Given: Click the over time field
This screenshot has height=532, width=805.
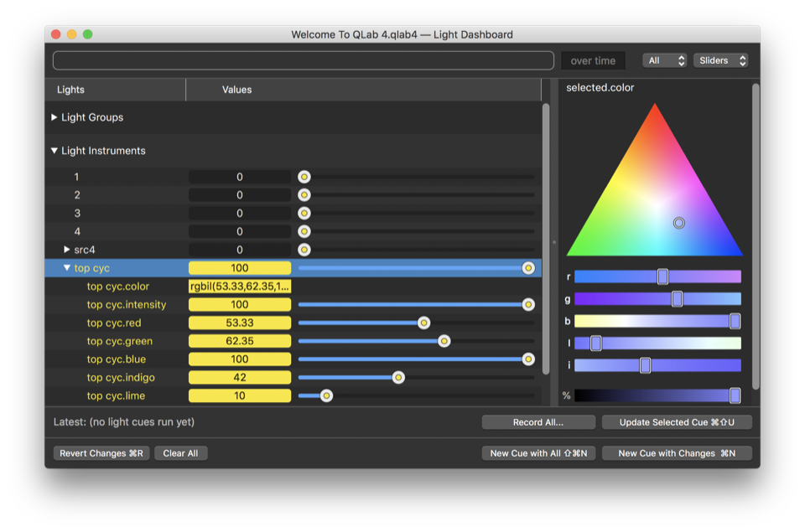Looking at the screenshot, I should [x=593, y=60].
